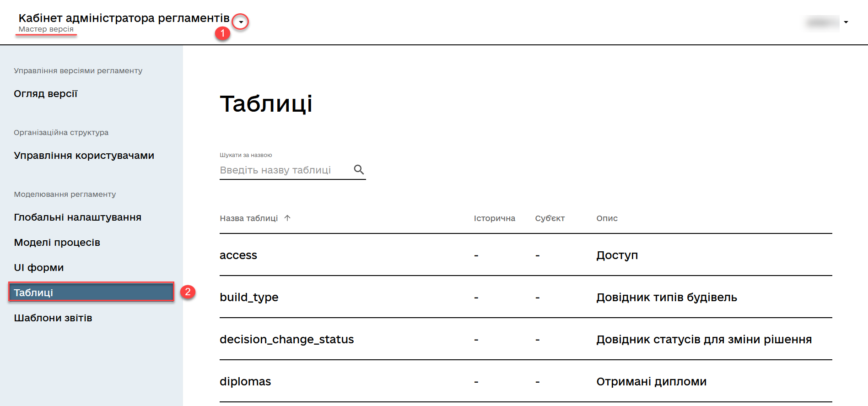Expand the version dropdown next to cabinet title
Image resolution: width=868 pixels, height=406 pixels.
[241, 22]
